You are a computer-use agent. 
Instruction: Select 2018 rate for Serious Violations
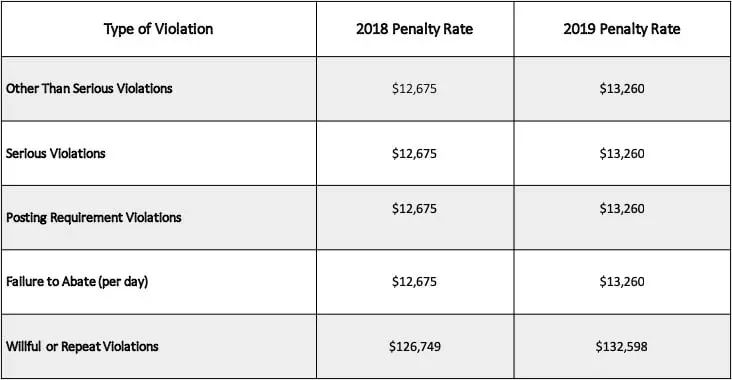point(415,154)
